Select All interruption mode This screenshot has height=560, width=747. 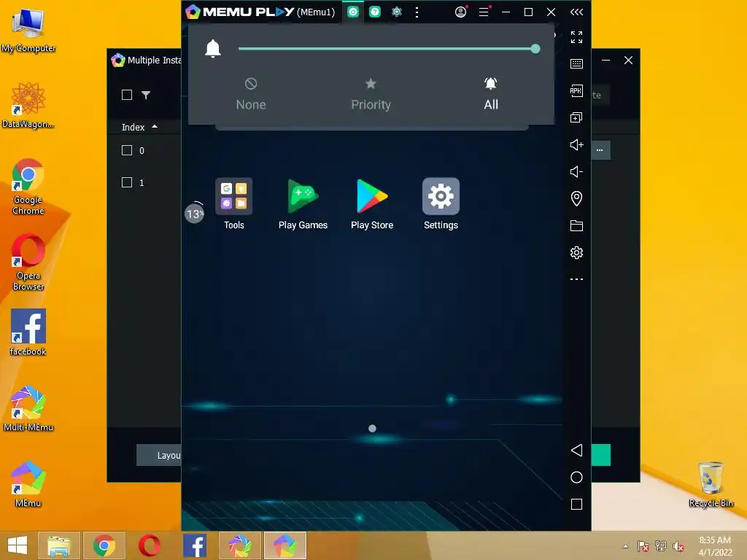[x=491, y=94]
